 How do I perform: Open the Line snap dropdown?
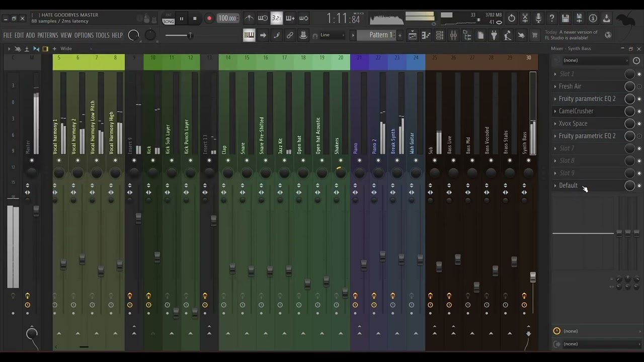[x=332, y=35]
